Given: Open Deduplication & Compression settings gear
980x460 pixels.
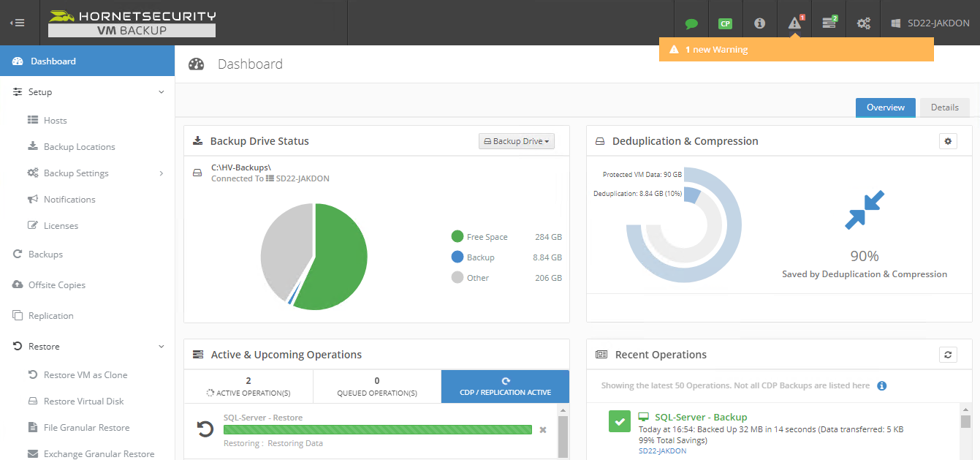Looking at the screenshot, I should [948, 141].
